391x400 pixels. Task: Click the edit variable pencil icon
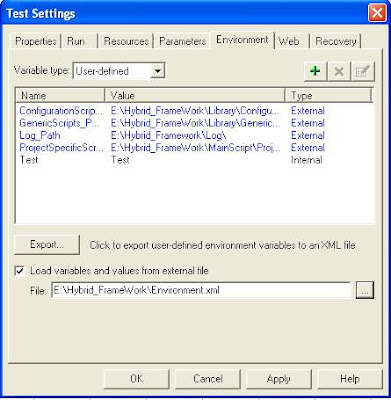(363, 71)
